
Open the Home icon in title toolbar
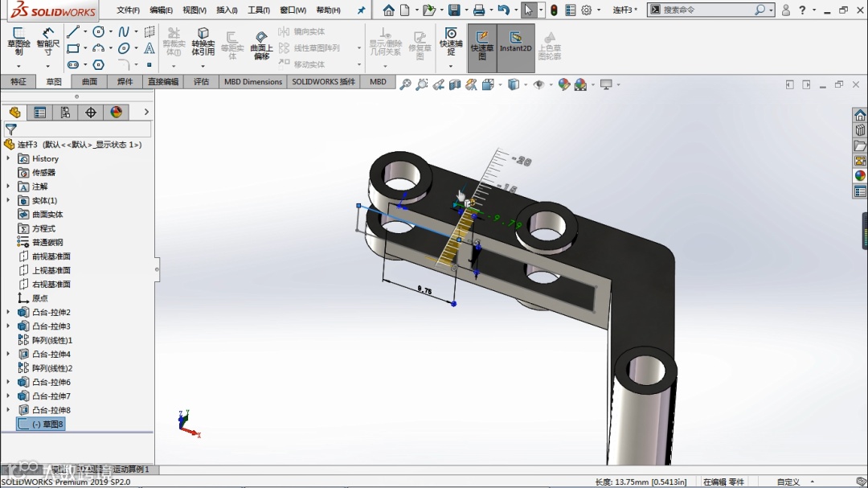coord(389,10)
